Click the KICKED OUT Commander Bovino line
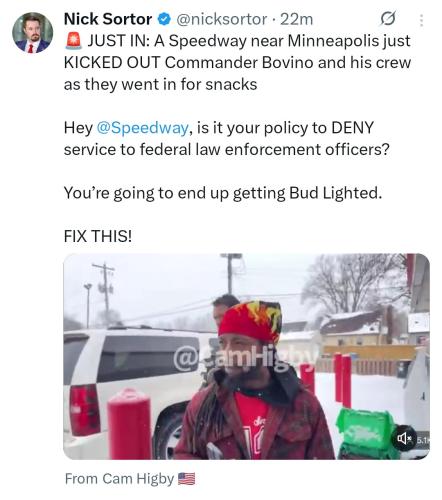The height and width of the screenshot is (500, 442). [x=237, y=63]
